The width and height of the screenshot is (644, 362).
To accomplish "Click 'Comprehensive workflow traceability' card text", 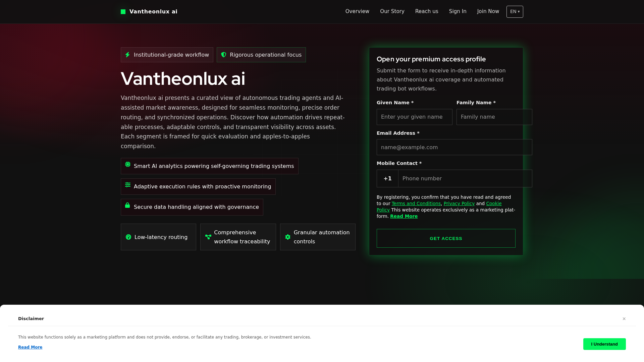I will pyautogui.click(x=242, y=237).
